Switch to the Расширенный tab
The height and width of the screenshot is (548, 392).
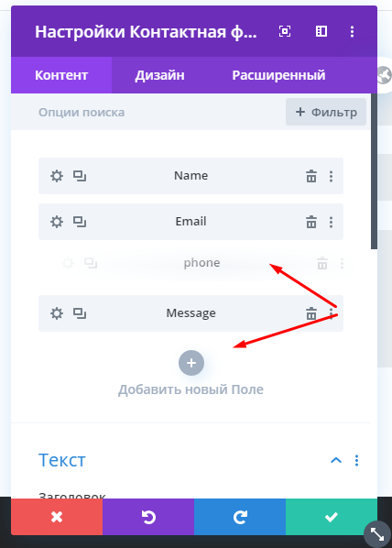[278, 75]
